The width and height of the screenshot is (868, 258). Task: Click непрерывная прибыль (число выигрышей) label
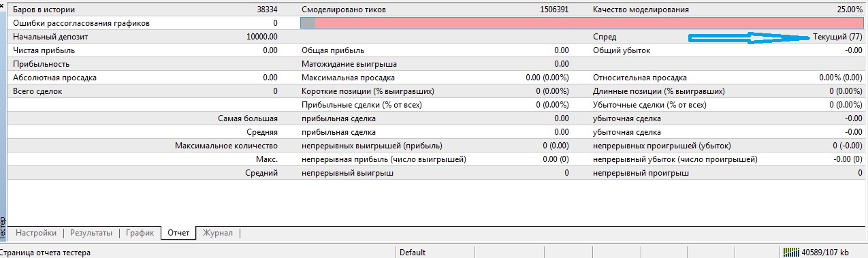(384, 159)
